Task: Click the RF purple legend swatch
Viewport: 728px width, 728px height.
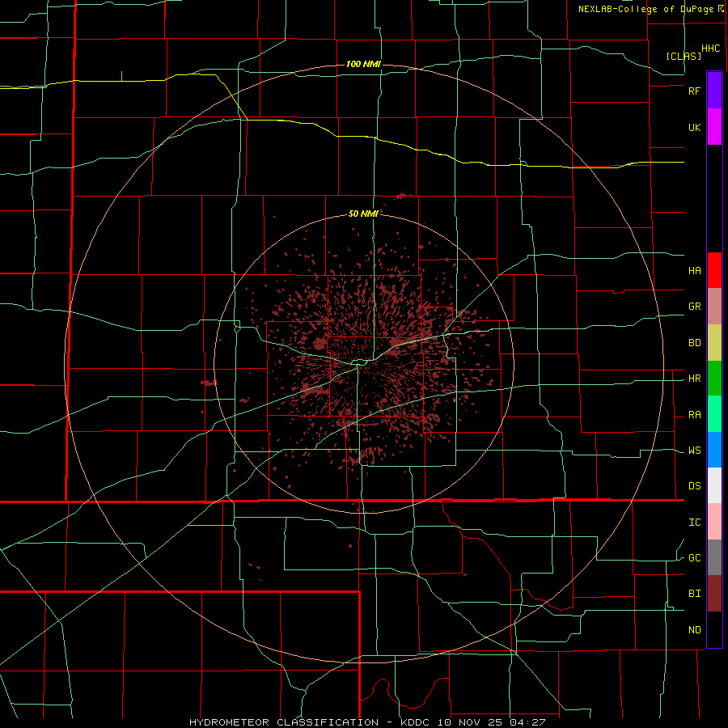Action: 714,91
